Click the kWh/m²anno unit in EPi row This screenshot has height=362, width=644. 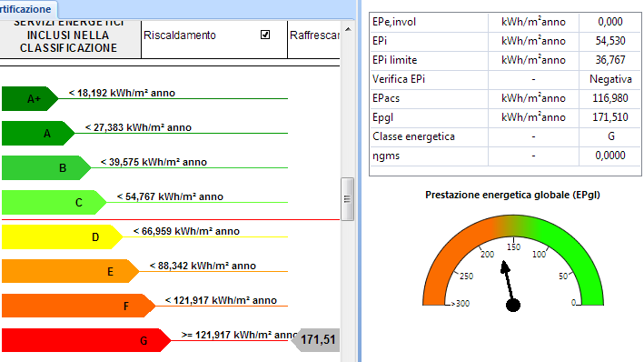(533, 41)
